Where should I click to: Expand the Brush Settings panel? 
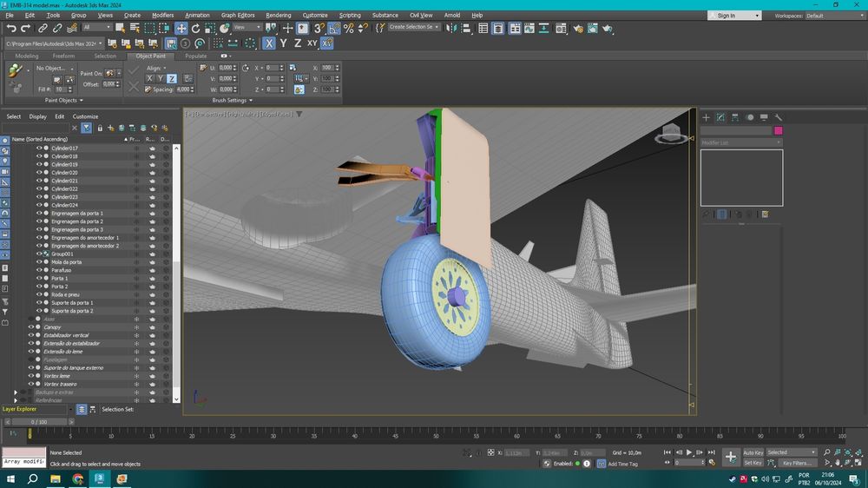(233, 100)
